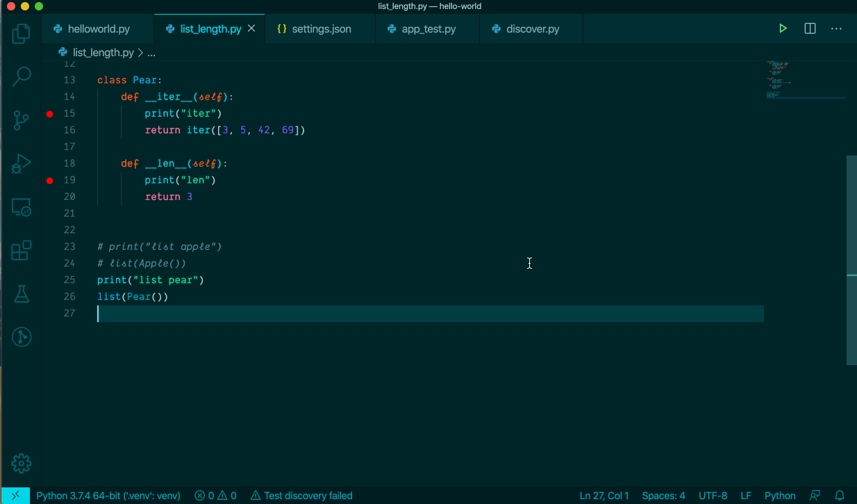Click the Test discovery failed status item
Viewport: 857px width, 504px height.
(302, 496)
